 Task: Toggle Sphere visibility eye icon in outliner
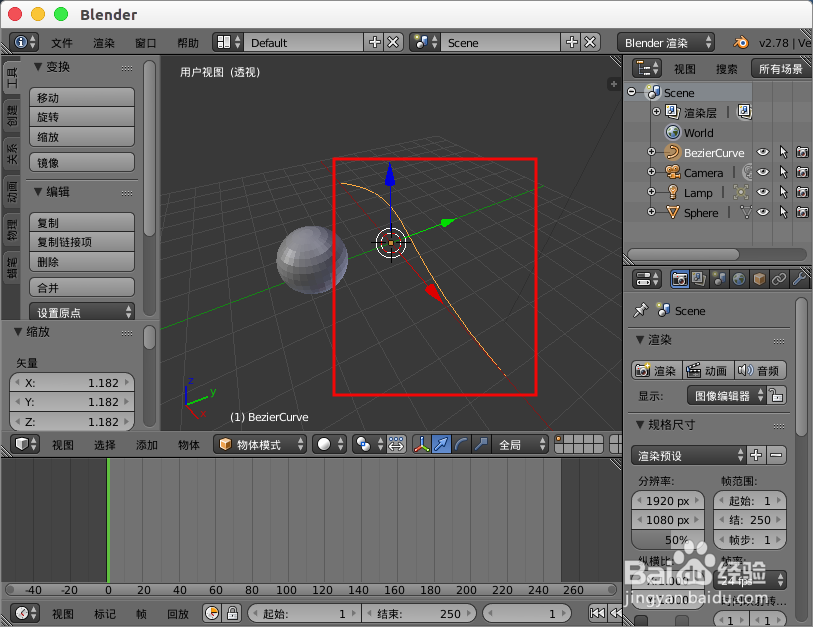pos(763,213)
